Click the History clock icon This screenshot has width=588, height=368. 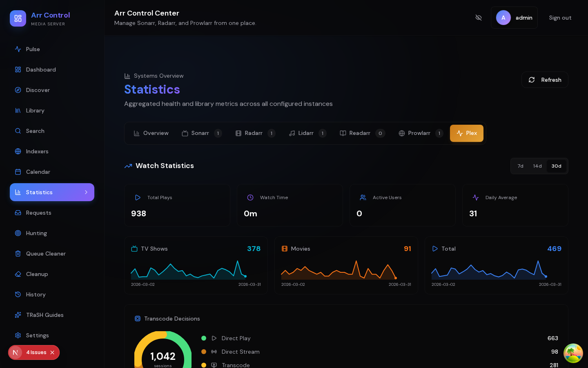[x=18, y=294]
